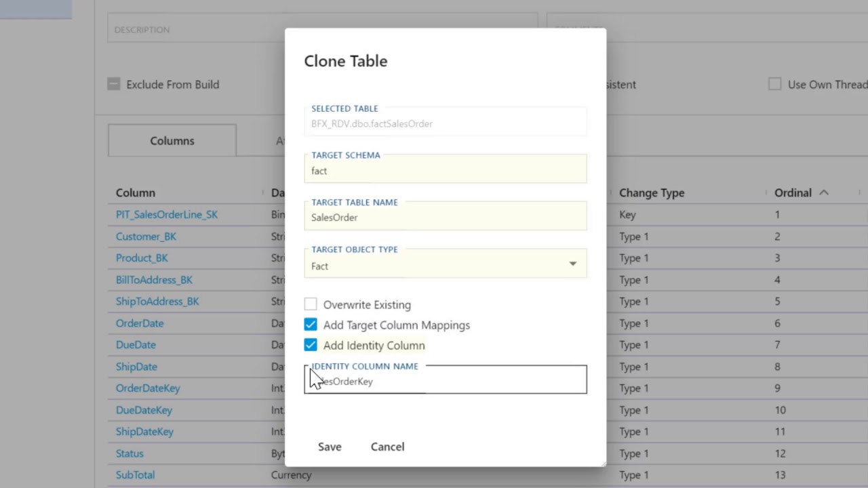
Task: Uncheck Add Identity Column checkbox
Action: coord(311,345)
